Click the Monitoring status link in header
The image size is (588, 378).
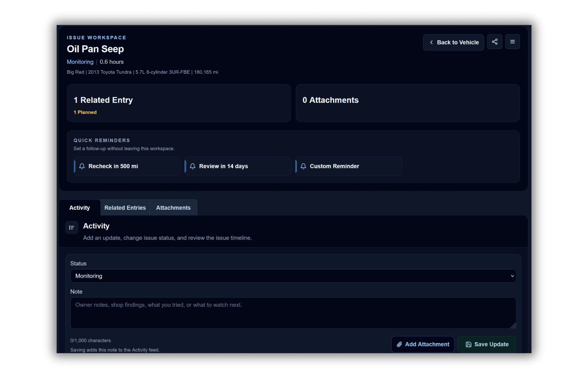80,62
